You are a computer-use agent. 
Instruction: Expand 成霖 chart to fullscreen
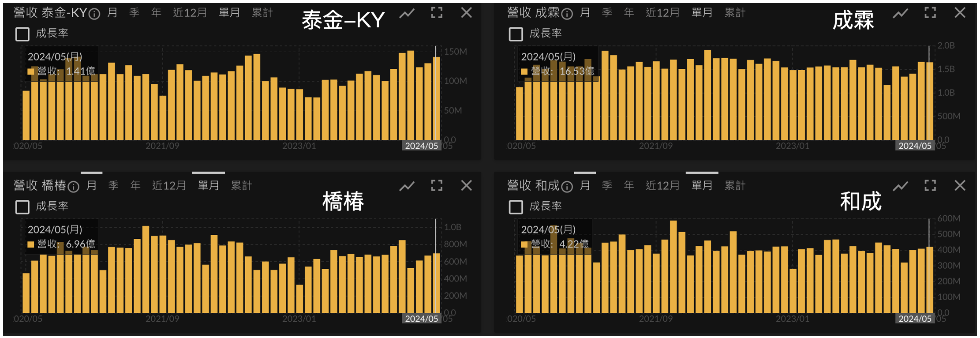point(930,13)
